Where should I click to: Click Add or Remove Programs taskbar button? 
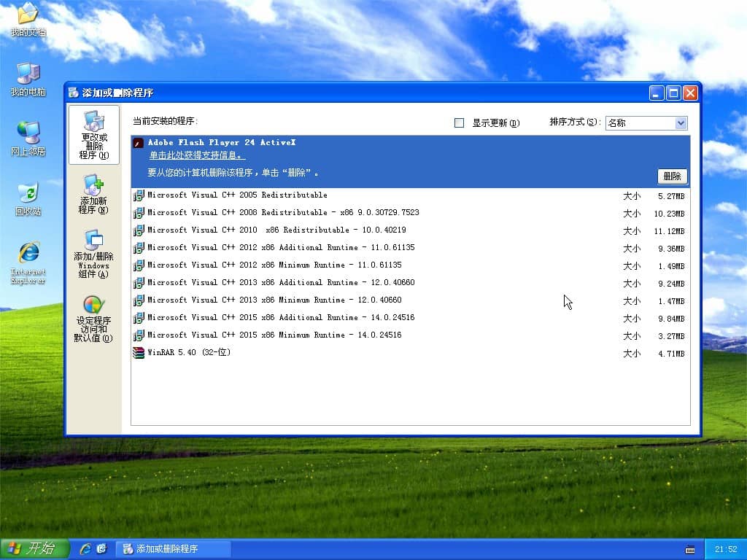coord(174,548)
